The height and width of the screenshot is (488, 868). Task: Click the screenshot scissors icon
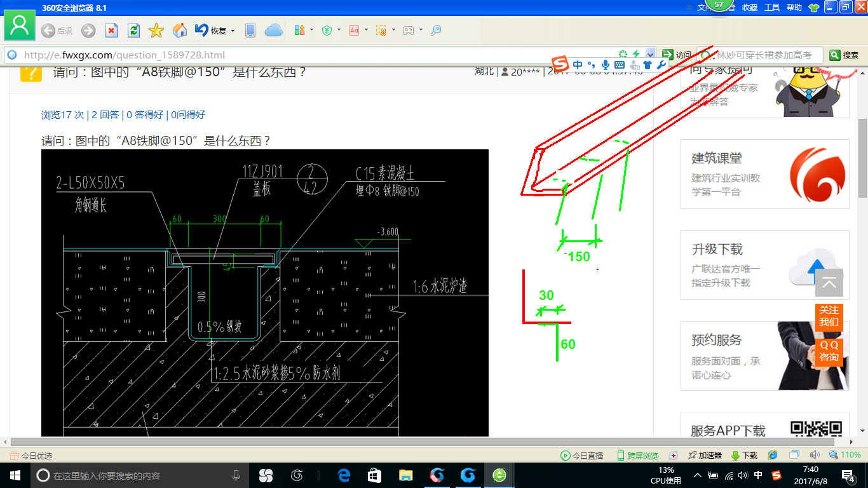tap(381, 30)
